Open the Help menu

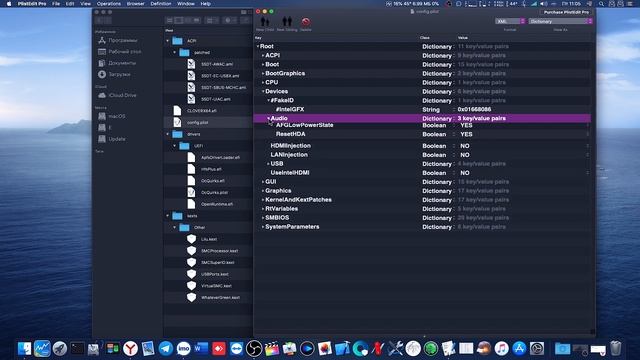[206, 4]
